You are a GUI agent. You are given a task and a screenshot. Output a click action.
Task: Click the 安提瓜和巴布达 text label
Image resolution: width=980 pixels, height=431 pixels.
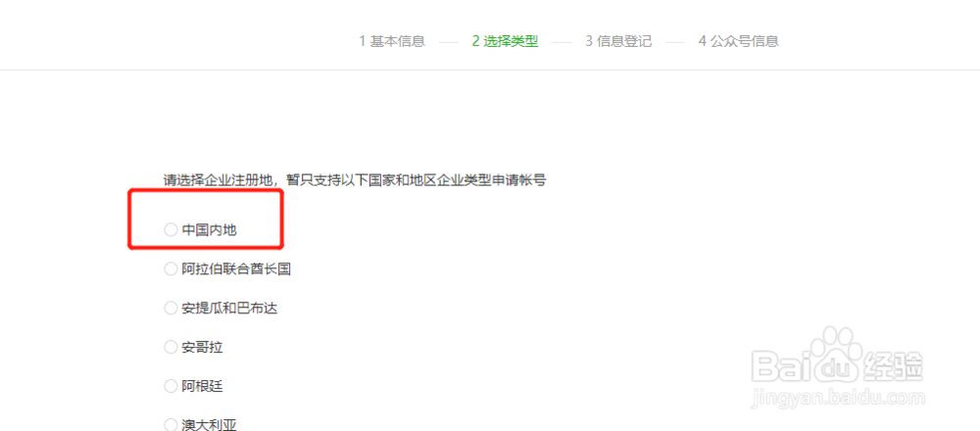click(x=229, y=308)
